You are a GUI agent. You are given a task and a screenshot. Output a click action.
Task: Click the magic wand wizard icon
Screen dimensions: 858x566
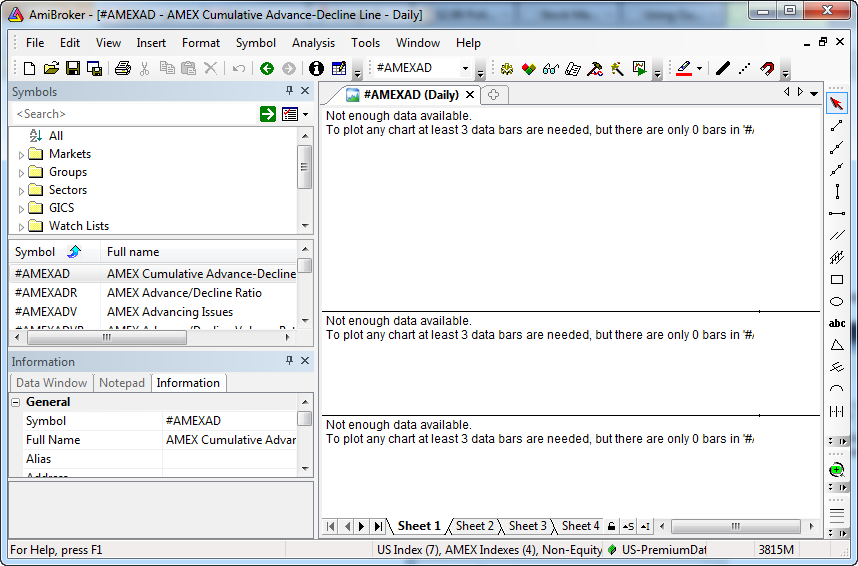617,69
